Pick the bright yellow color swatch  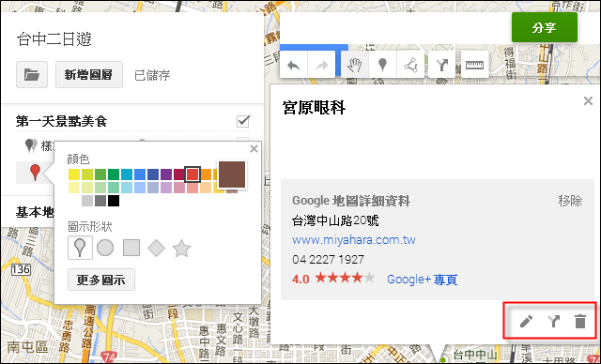pos(74,174)
